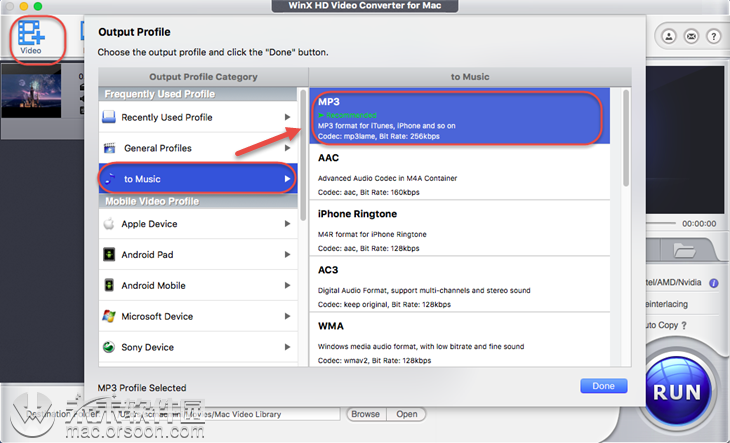Select the iPhone Ringtone profile

pyautogui.click(x=460, y=228)
